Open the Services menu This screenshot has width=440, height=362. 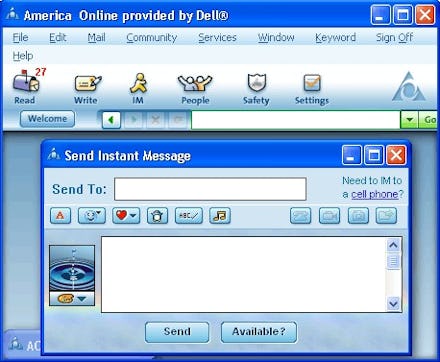pyautogui.click(x=217, y=37)
